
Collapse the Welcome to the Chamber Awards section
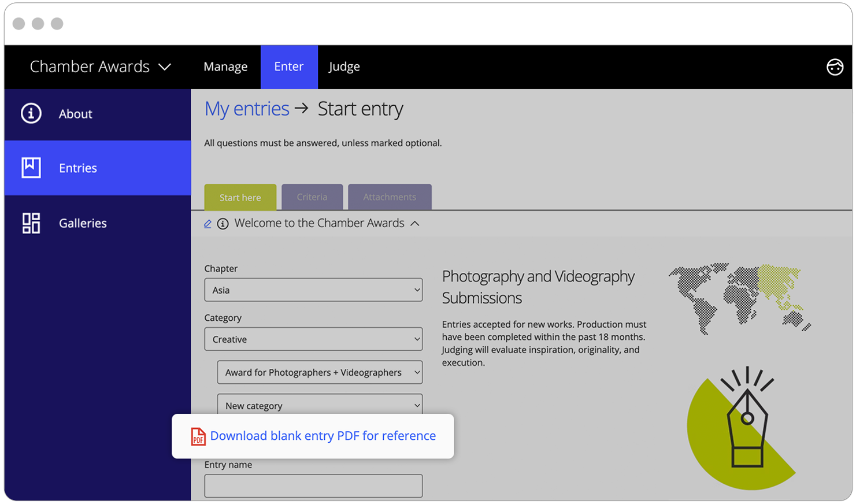pyautogui.click(x=415, y=224)
